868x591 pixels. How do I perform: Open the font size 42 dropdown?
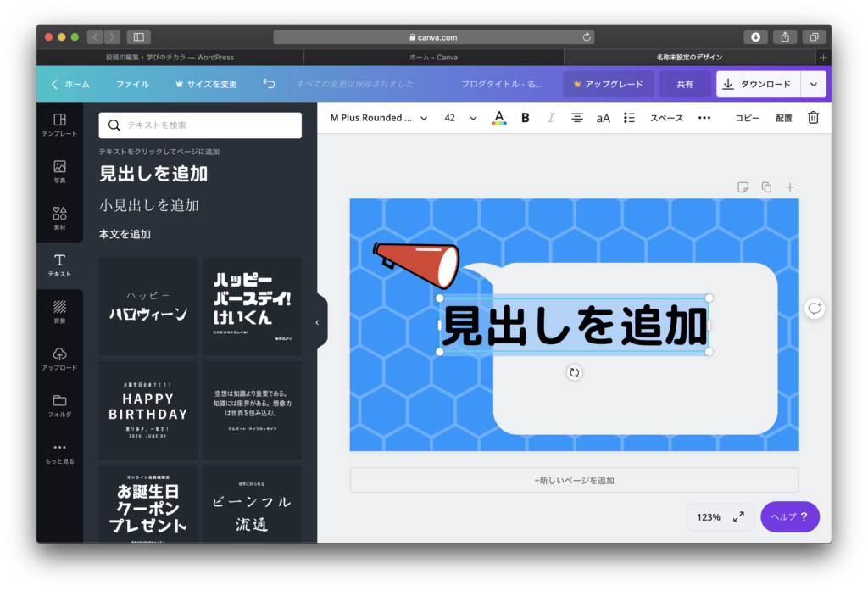[460, 117]
